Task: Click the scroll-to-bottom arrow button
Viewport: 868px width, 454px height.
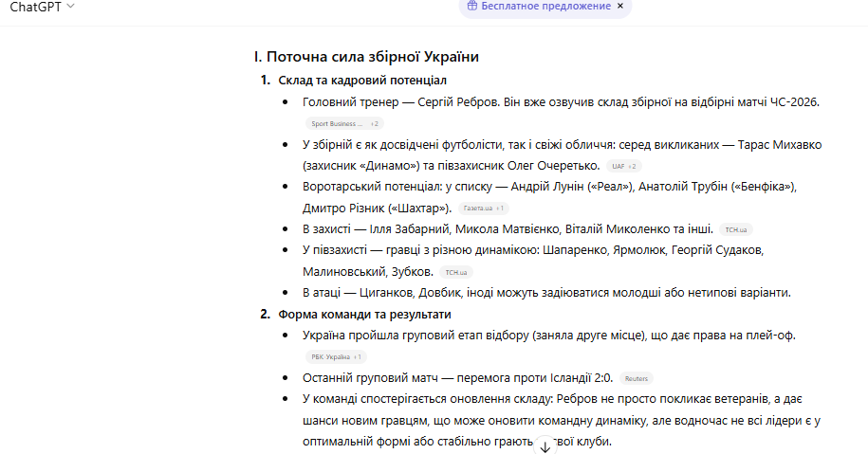Action: click(545, 445)
